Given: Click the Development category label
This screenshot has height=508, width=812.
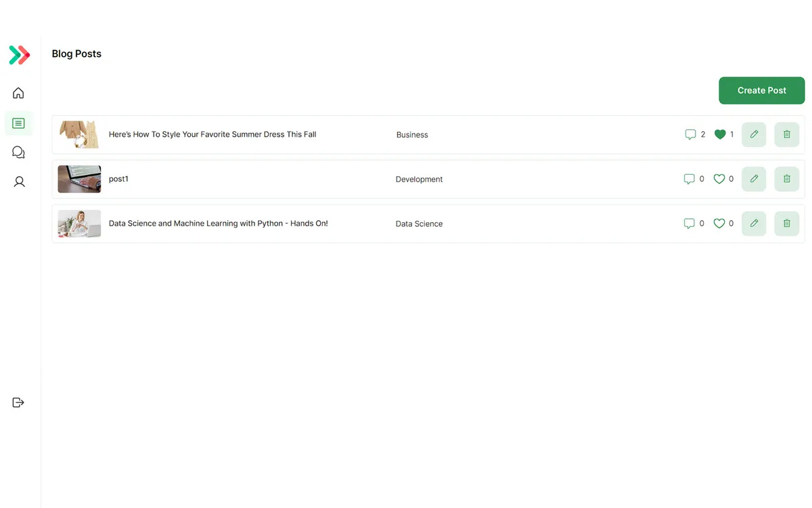Looking at the screenshot, I should click(419, 179).
